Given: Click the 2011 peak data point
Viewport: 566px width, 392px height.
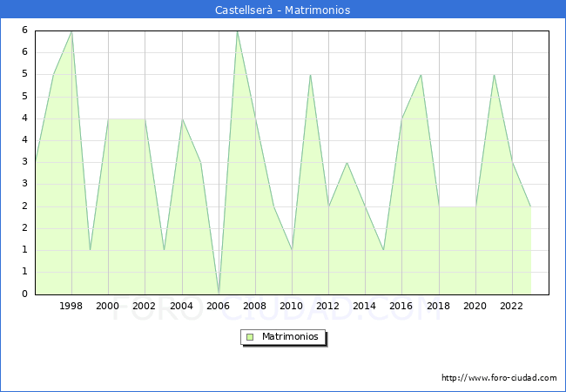Looking at the screenshot, I should (311, 75).
